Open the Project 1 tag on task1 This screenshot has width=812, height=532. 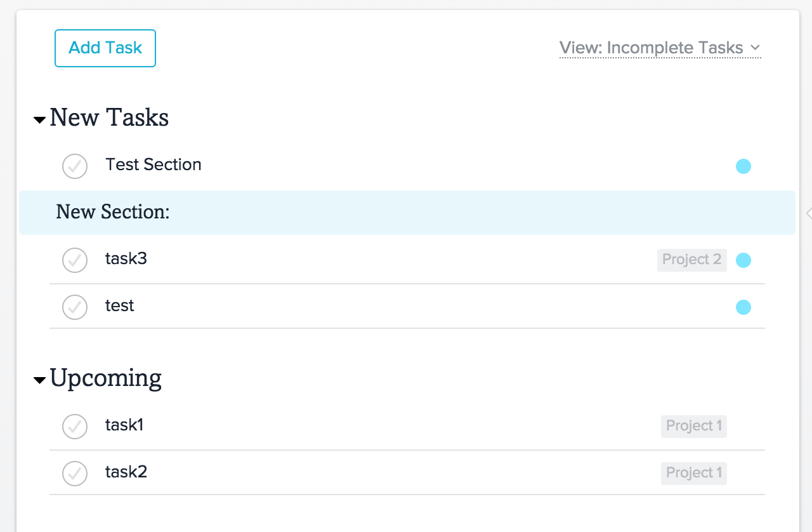[693, 426]
